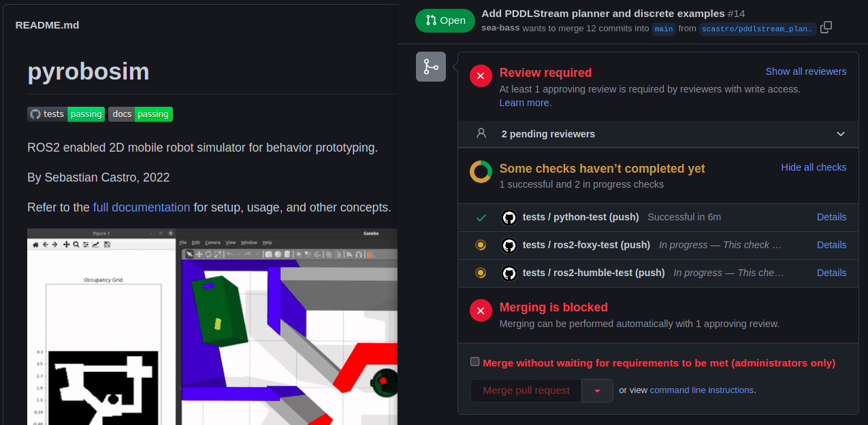Click the Review required heading
Viewport: 868px width, 425px height.
[545, 73]
